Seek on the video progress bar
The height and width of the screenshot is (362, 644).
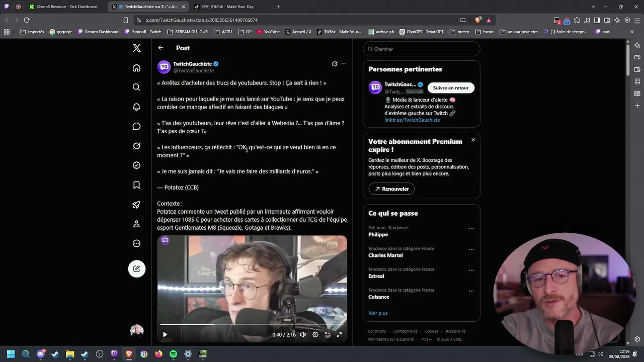point(252,325)
